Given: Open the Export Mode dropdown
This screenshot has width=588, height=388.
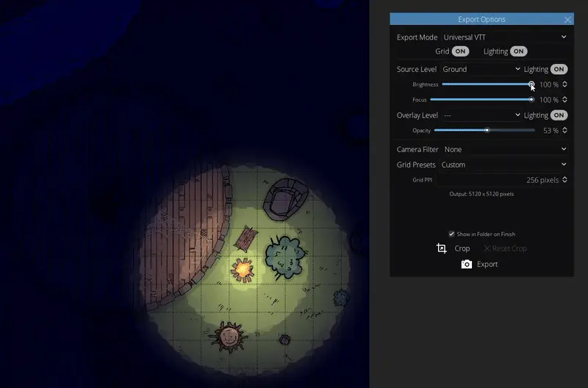Looking at the screenshot, I should (x=505, y=37).
